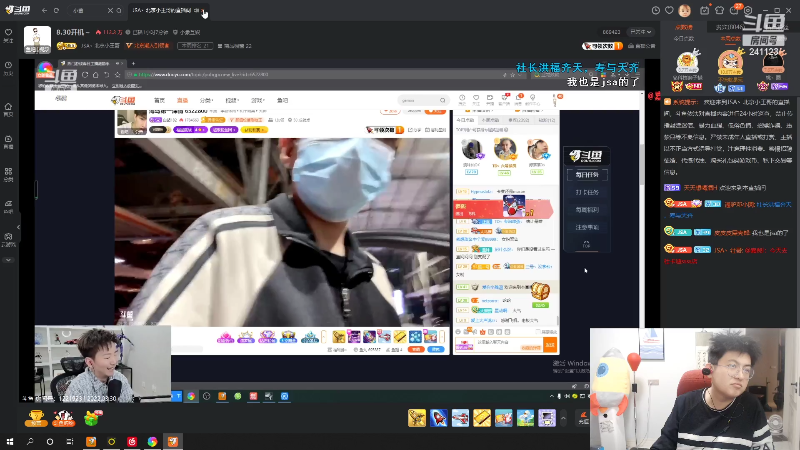Open the room announcement link
Viewport: 800px width, 450px height.
pyautogui.click(x=642, y=46)
